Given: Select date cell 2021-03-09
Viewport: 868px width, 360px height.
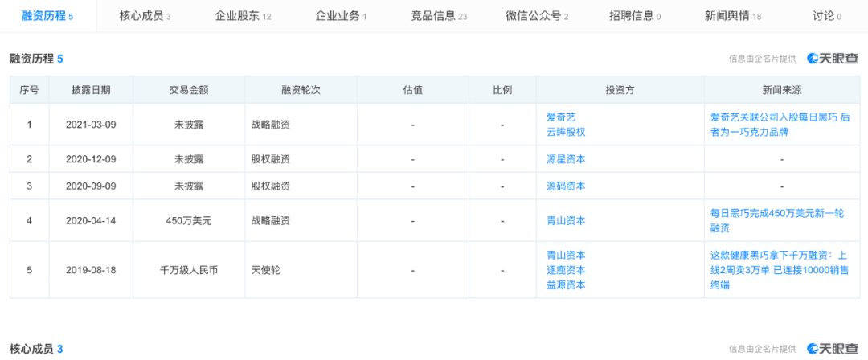Looking at the screenshot, I should click(x=91, y=125).
